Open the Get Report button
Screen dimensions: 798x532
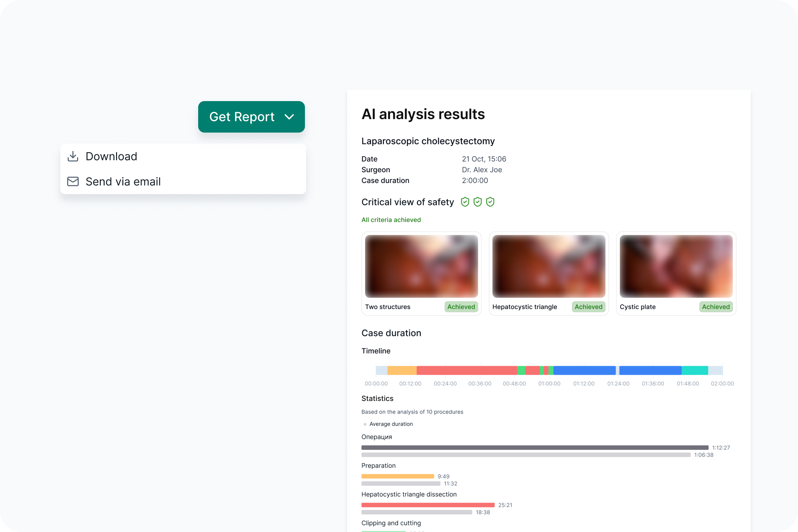242,117
